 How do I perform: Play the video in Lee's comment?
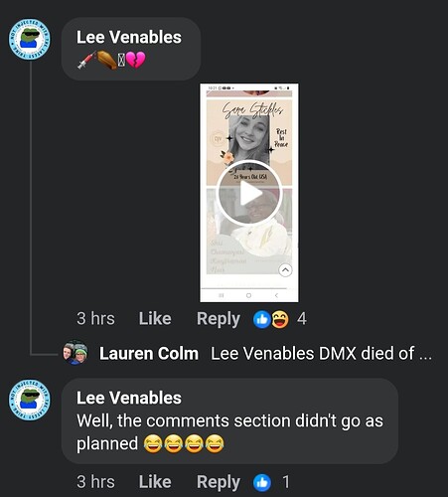(249, 193)
